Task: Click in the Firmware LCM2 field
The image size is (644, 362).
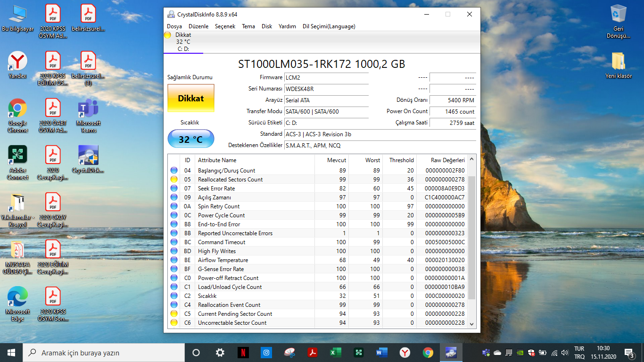Action: (326, 77)
